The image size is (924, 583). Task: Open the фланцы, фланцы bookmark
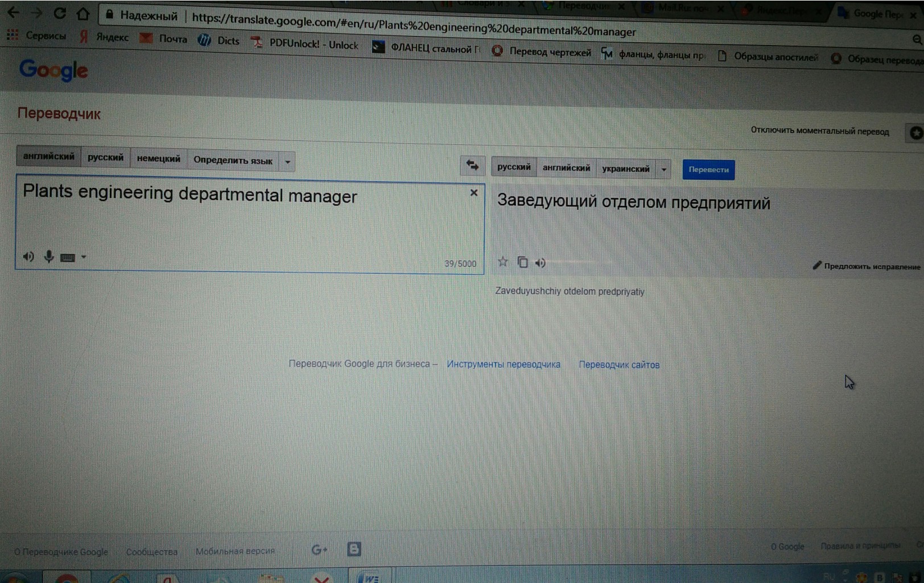point(654,55)
